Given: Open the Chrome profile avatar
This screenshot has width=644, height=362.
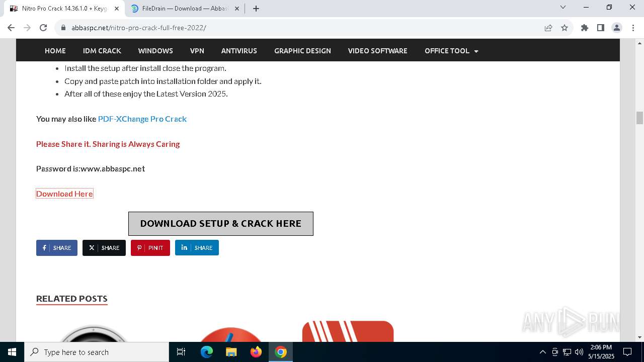Looking at the screenshot, I should coord(617,28).
